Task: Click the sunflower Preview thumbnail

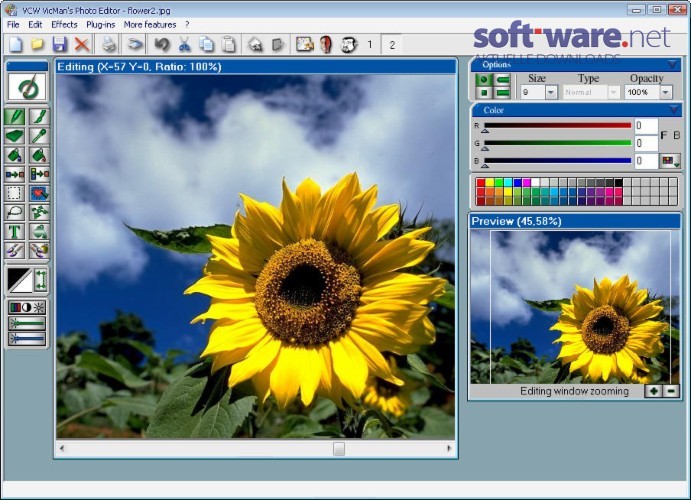Action: [x=575, y=307]
